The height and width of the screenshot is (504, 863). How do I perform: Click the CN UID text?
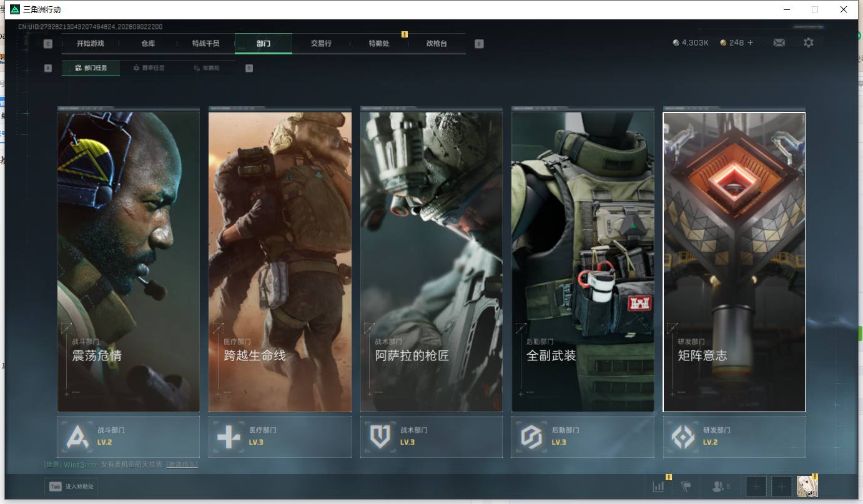(91, 27)
